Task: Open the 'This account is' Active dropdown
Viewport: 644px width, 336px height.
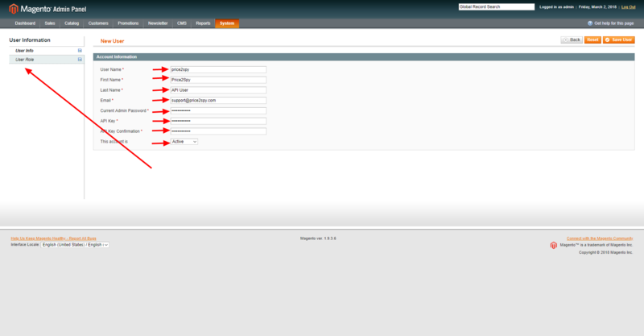Action: (184, 142)
